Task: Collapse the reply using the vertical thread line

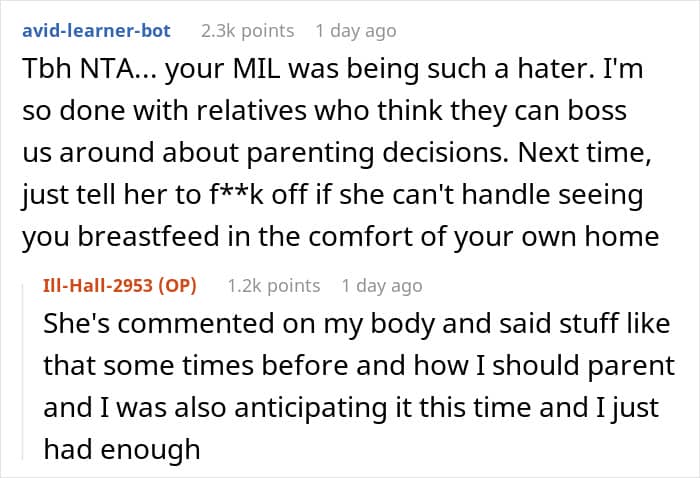Action: (23, 370)
